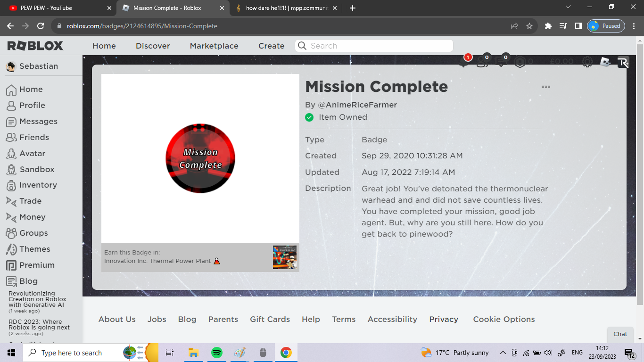Open Revolutionizing Creation blog post
Screen dimensions: 644x362
pyautogui.click(x=37, y=299)
